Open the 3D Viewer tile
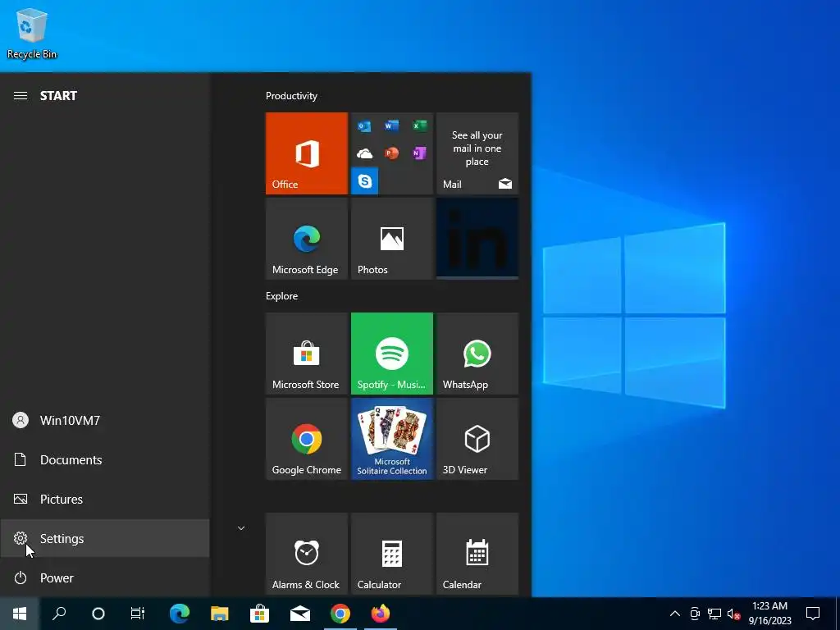This screenshot has height=630, width=840. click(477, 439)
